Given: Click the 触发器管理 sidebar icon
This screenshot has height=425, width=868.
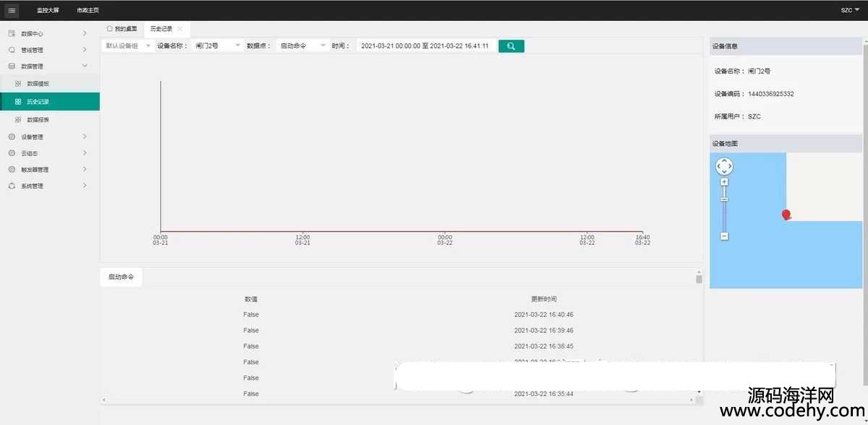Looking at the screenshot, I should pyautogui.click(x=12, y=170).
